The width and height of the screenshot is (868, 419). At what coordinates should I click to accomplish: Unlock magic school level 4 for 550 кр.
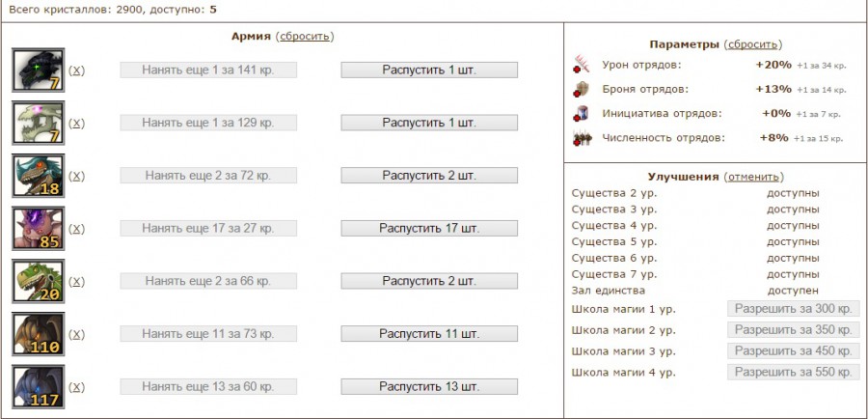[793, 372]
